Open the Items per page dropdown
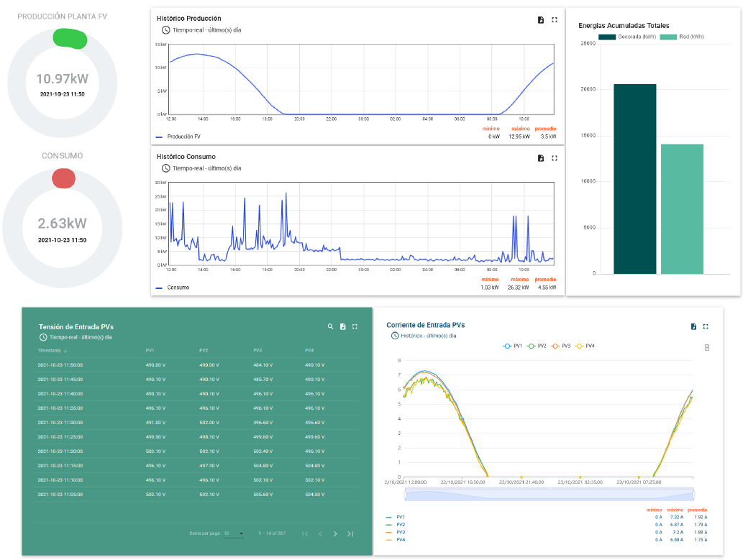Image resolution: width=743 pixels, height=560 pixels. point(234,533)
